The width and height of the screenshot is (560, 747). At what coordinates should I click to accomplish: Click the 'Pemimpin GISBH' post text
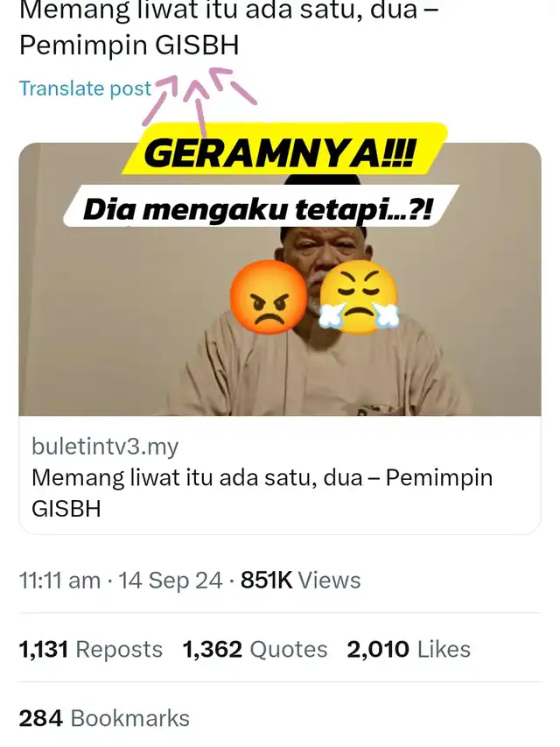pyautogui.click(x=129, y=46)
